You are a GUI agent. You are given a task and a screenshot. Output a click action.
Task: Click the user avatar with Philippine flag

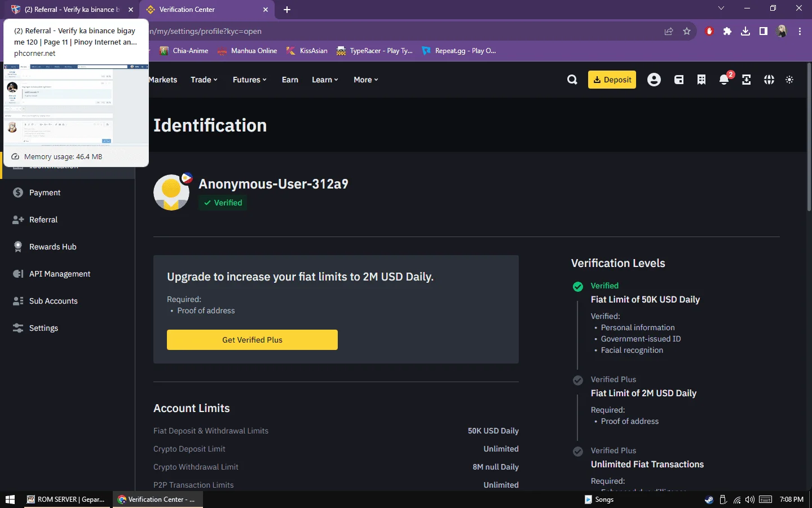[x=172, y=192]
